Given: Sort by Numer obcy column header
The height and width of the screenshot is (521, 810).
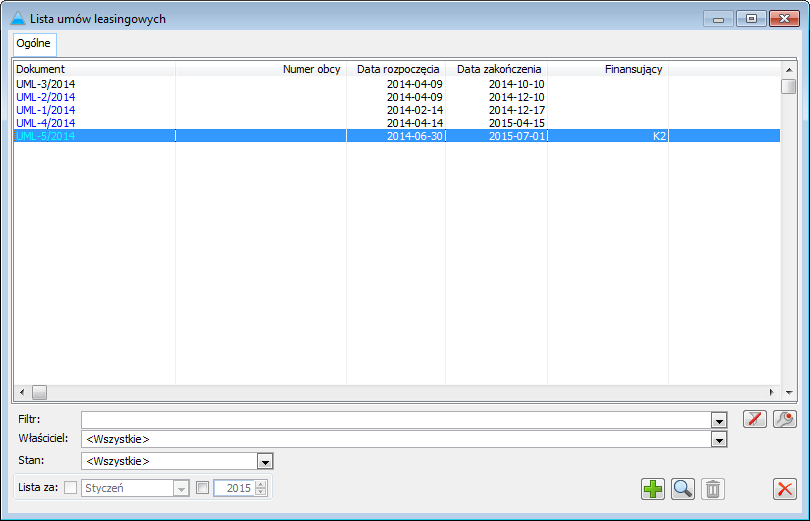Looking at the screenshot, I should (261, 69).
